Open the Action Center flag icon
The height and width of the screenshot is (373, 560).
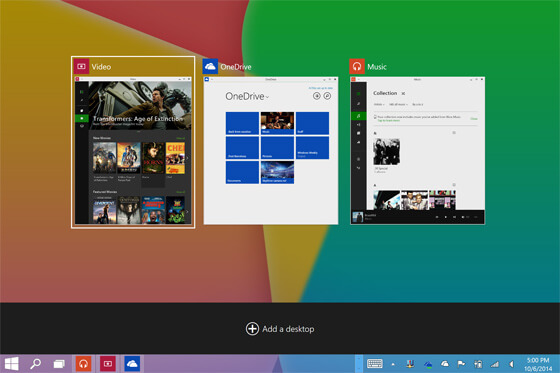tap(461, 364)
